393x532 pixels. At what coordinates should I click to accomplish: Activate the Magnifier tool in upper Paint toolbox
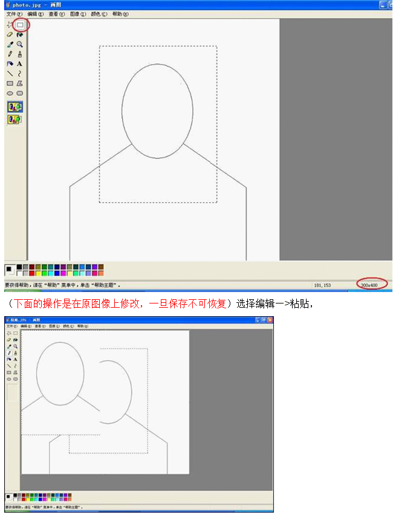click(20, 44)
